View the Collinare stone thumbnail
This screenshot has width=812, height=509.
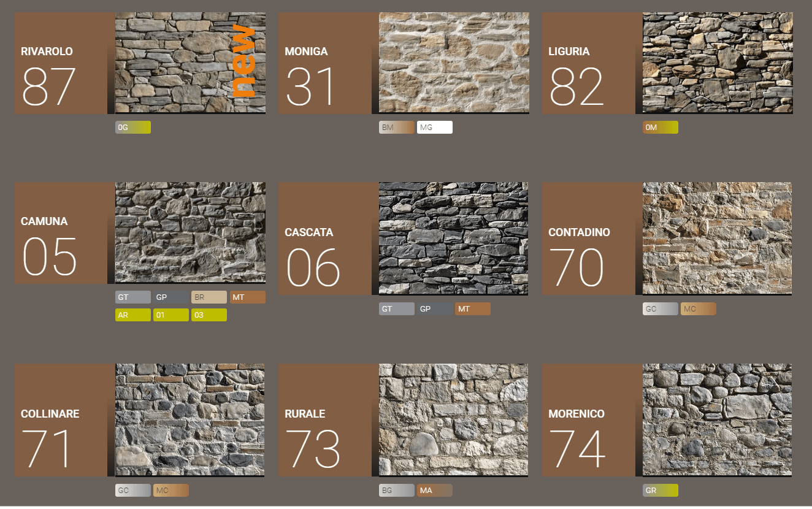(190, 420)
